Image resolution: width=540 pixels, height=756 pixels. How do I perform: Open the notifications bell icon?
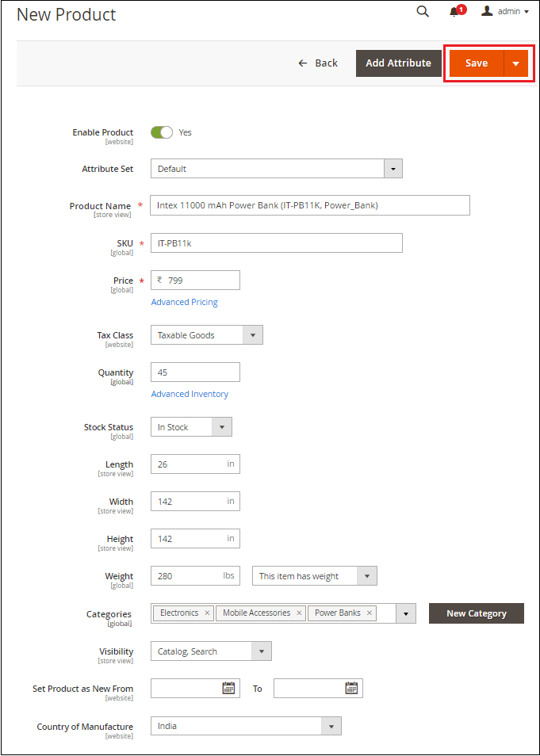(x=454, y=13)
